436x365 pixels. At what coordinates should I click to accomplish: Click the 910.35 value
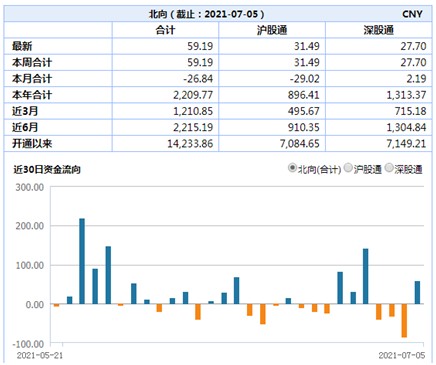point(304,127)
